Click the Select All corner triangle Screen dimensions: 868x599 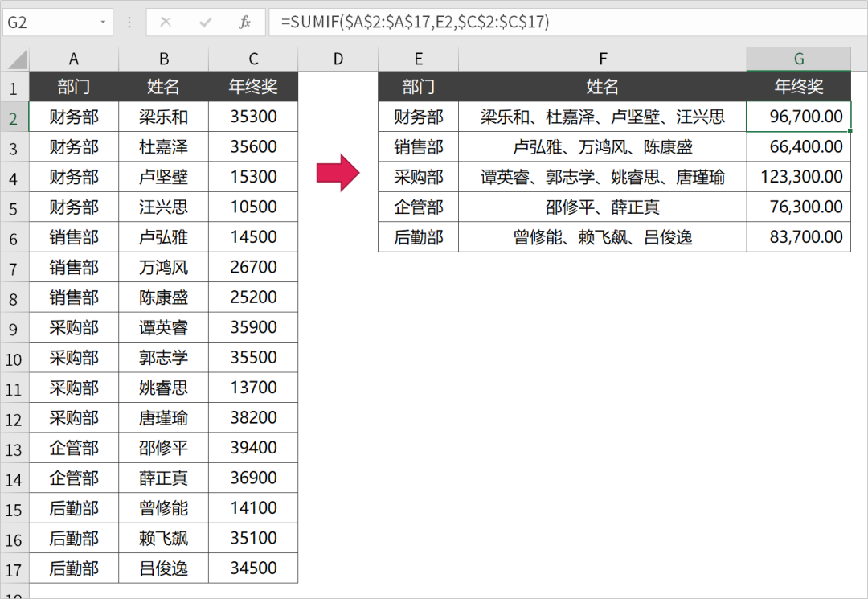point(16,59)
